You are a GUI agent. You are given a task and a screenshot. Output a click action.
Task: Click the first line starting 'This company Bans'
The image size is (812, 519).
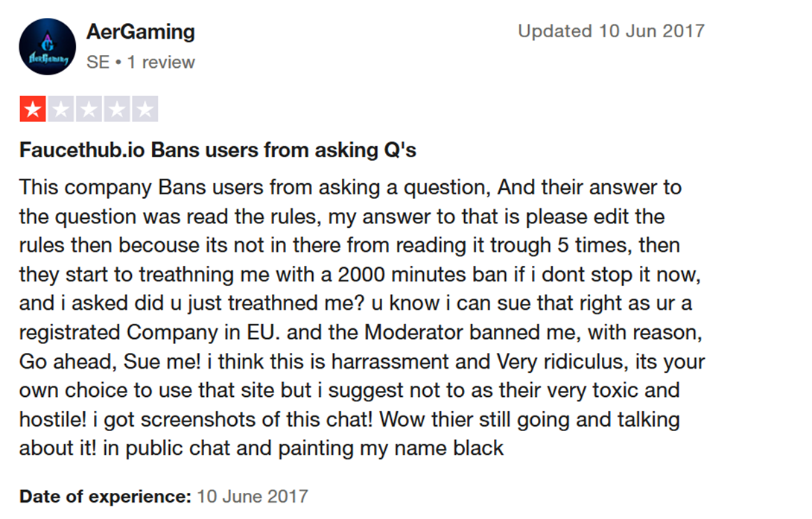coord(350,187)
